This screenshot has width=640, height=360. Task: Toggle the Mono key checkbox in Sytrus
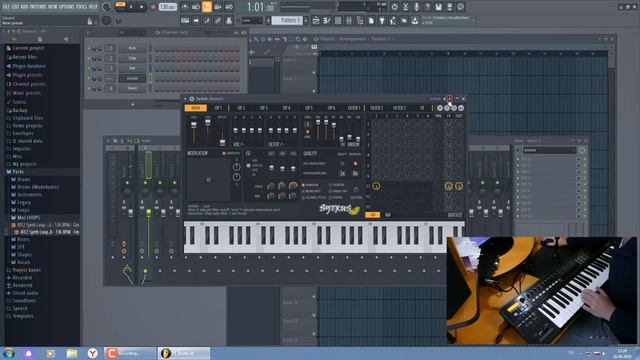tap(304, 191)
